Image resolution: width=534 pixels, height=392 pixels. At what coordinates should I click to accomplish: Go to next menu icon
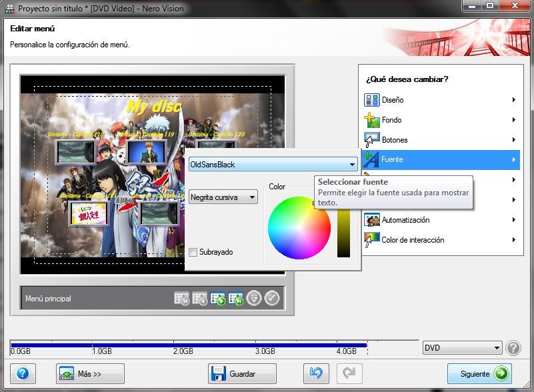pos(217,299)
